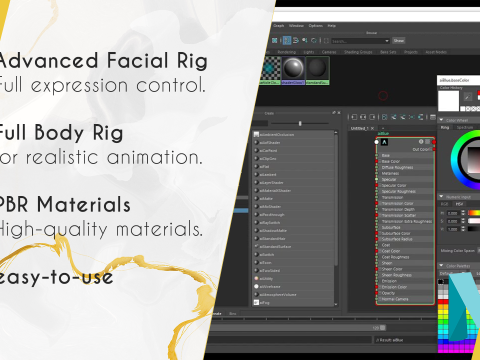Switch to the Rendering browser tab
The width and height of the screenshot is (480, 360).
pyautogui.click(x=287, y=52)
